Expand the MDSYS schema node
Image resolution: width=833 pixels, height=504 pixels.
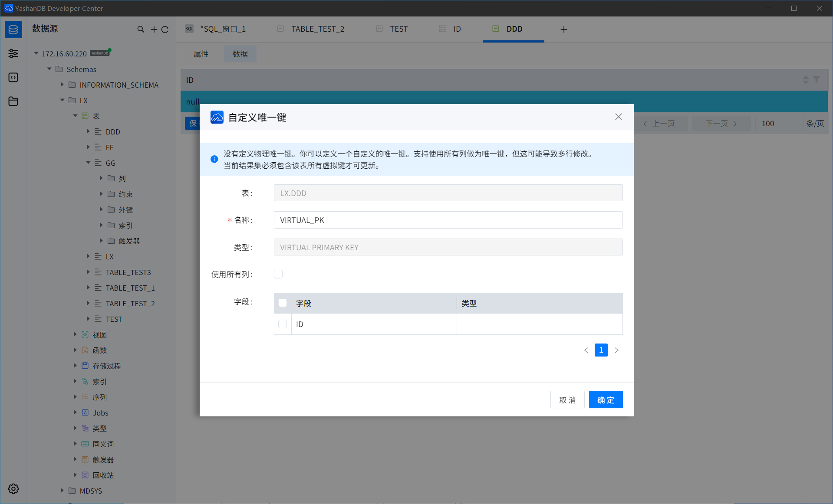(x=62, y=491)
